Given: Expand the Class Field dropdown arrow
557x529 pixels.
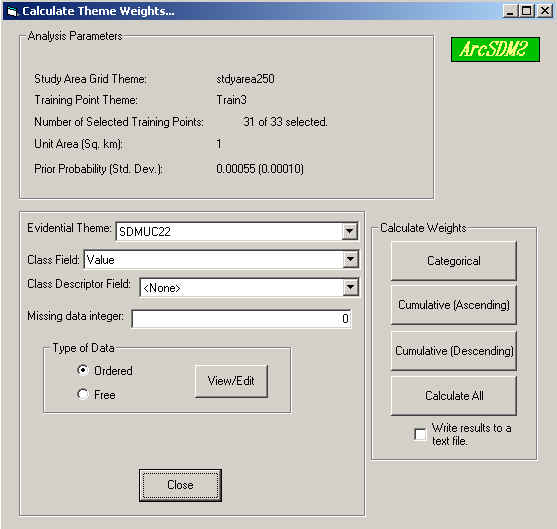Looking at the screenshot, I should 351,259.
